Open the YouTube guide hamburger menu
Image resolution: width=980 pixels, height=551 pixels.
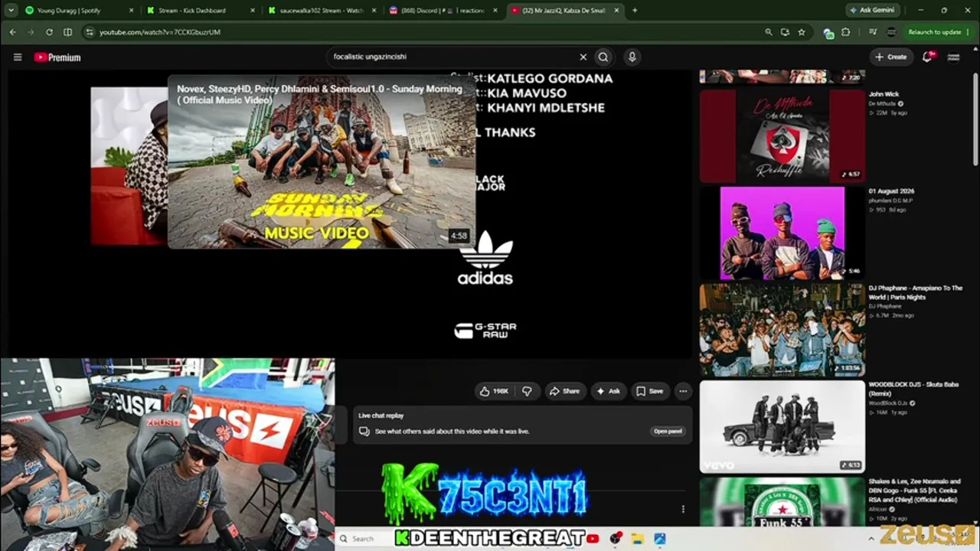coord(18,57)
